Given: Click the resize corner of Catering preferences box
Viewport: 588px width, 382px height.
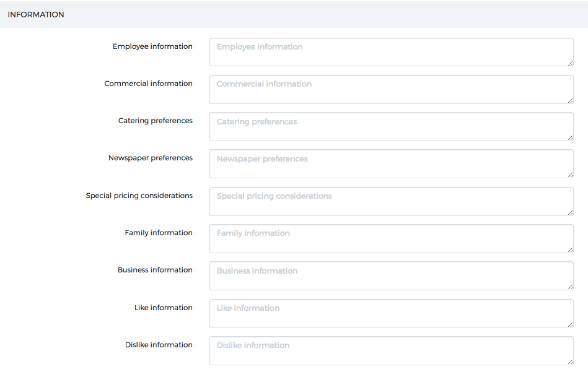Looking at the screenshot, I should 569,137.
